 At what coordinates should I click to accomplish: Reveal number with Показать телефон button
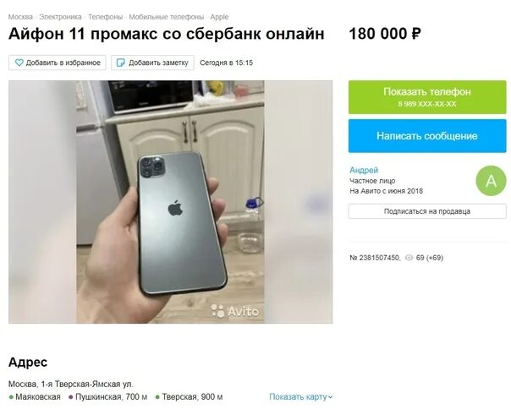point(427,97)
